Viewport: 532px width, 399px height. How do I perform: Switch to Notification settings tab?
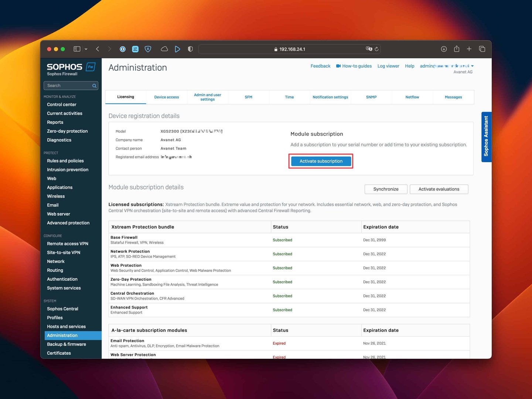coord(330,97)
